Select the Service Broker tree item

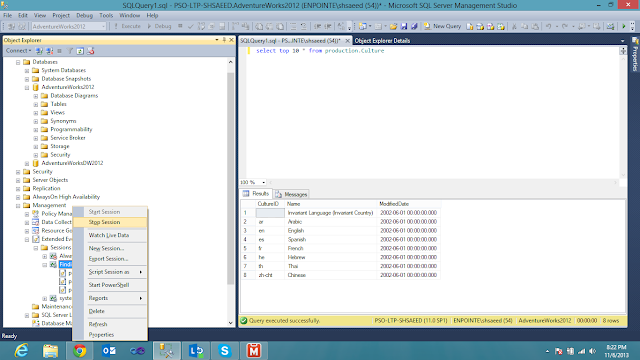pyautogui.click(x=68, y=138)
